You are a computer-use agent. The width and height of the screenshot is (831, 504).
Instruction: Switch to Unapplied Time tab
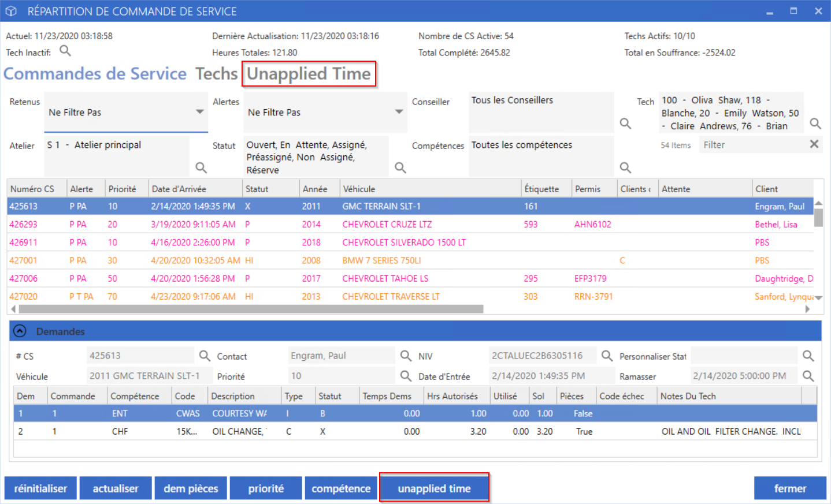(x=309, y=74)
